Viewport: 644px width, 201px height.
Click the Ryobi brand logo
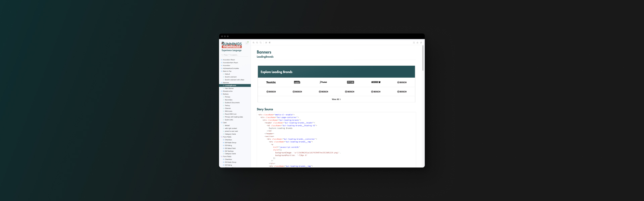tap(351, 82)
